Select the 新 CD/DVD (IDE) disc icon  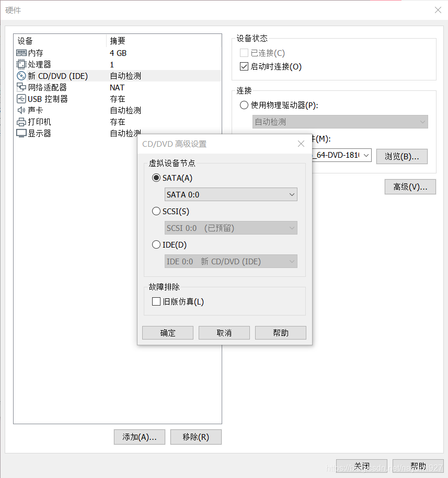(x=21, y=76)
